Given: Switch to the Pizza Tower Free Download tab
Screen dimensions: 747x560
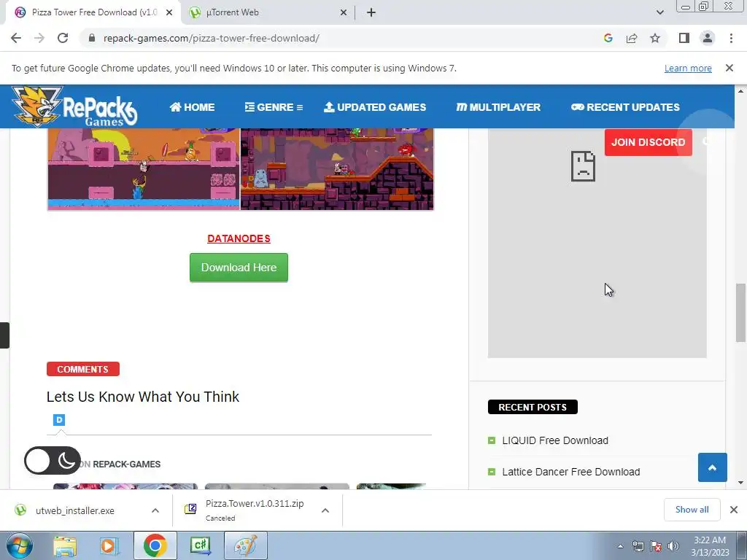Looking at the screenshot, I should pyautogui.click(x=93, y=13).
